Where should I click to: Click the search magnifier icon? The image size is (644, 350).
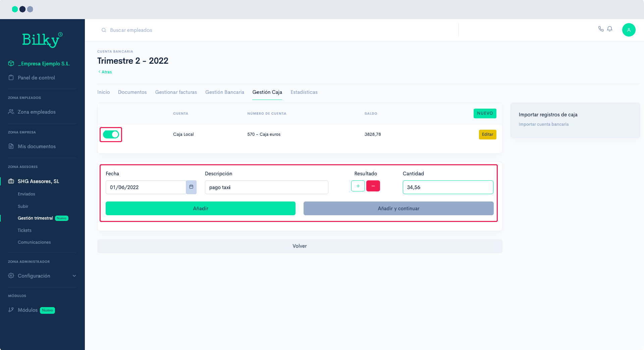[x=104, y=30]
